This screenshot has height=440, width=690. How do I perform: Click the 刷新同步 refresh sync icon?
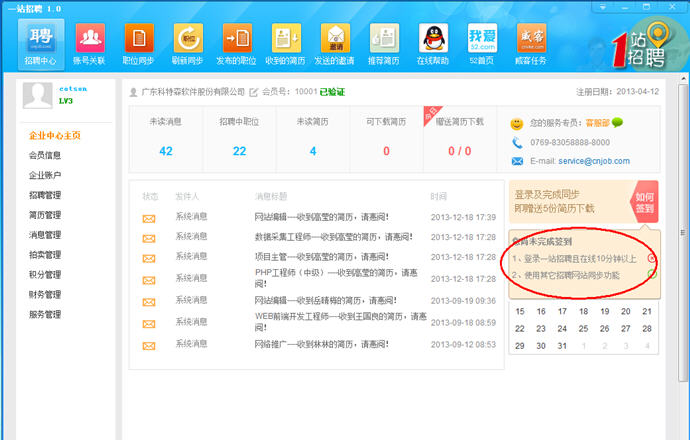(188, 44)
